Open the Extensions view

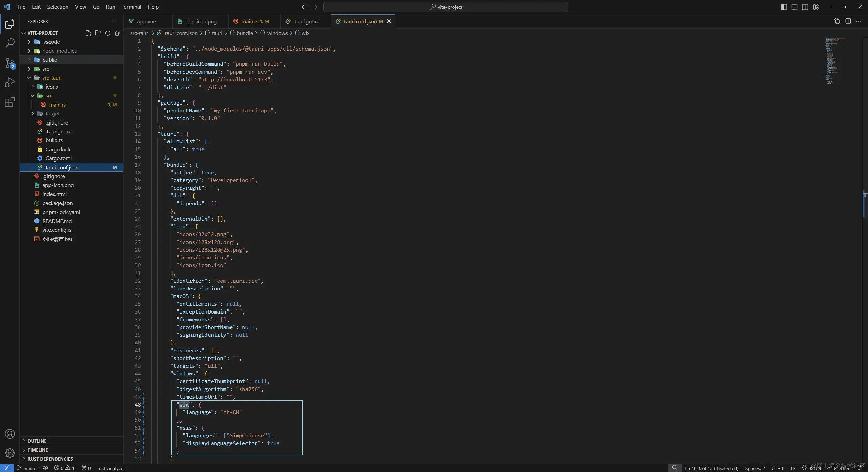click(x=10, y=102)
